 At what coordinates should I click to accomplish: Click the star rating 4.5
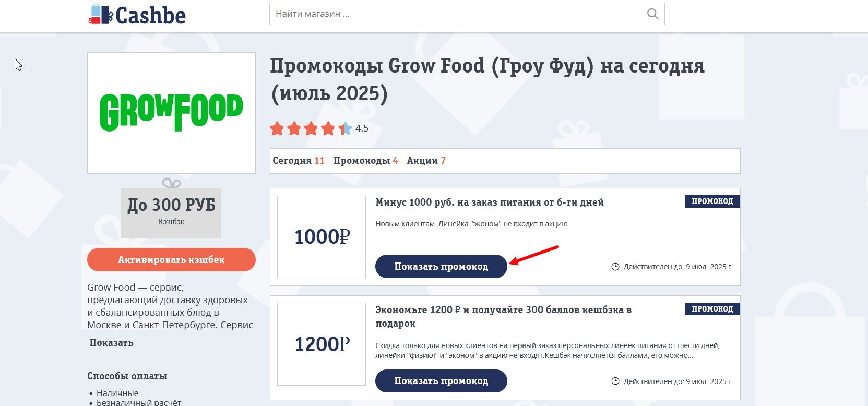click(x=319, y=128)
